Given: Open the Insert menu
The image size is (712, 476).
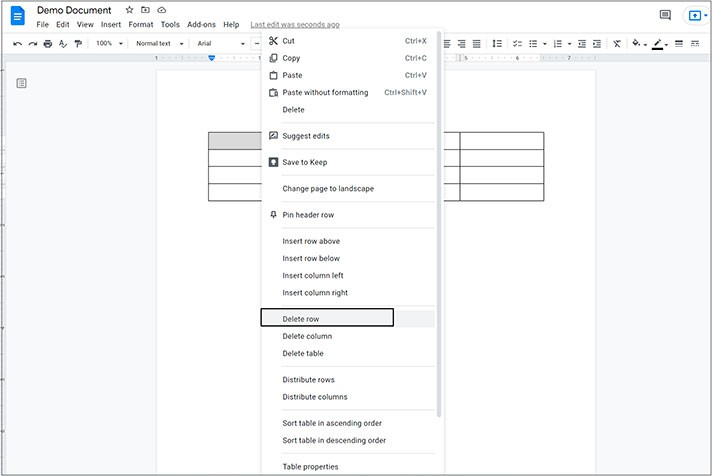Looking at the screenshot, I should [111, 25].
